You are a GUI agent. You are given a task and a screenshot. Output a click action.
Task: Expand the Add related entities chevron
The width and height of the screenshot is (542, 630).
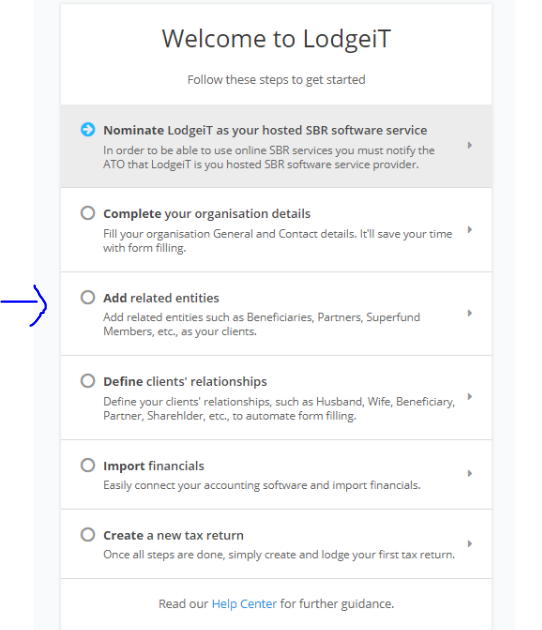[x=470, y=313]
